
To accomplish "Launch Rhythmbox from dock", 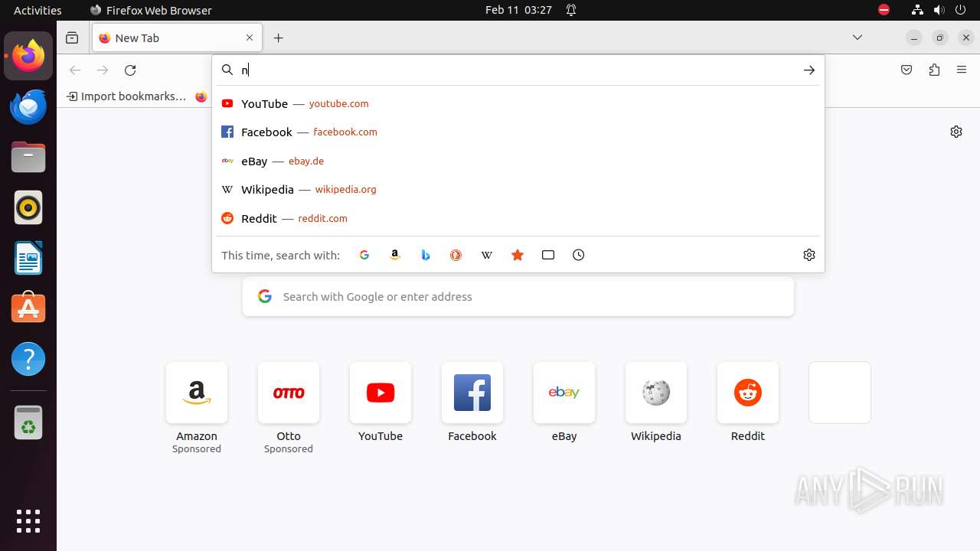I will [x=28, y=207].
